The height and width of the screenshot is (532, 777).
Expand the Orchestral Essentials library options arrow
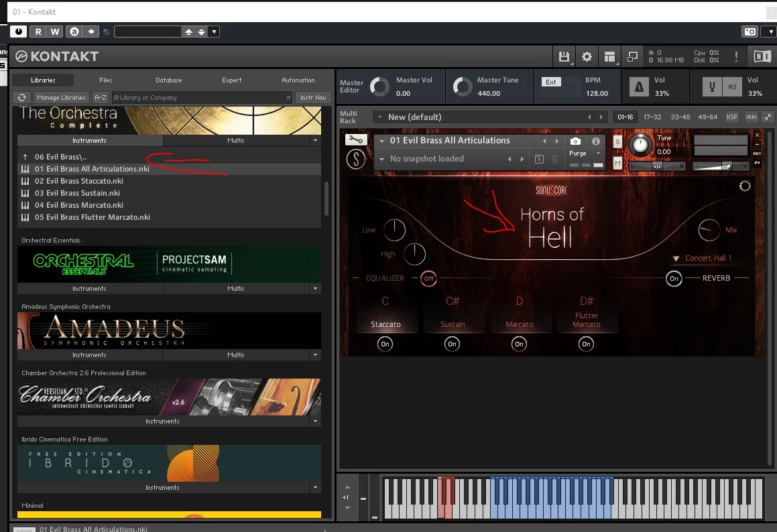(315, 288)
